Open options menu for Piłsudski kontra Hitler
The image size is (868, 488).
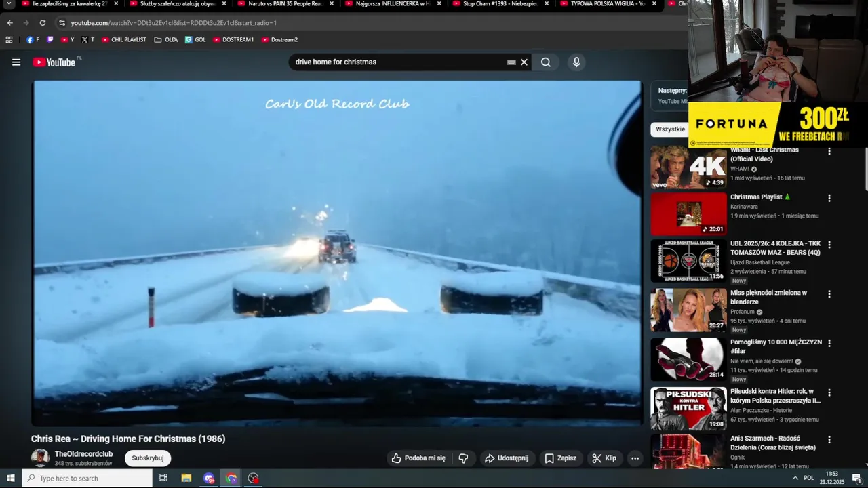[x=829, y=392]
